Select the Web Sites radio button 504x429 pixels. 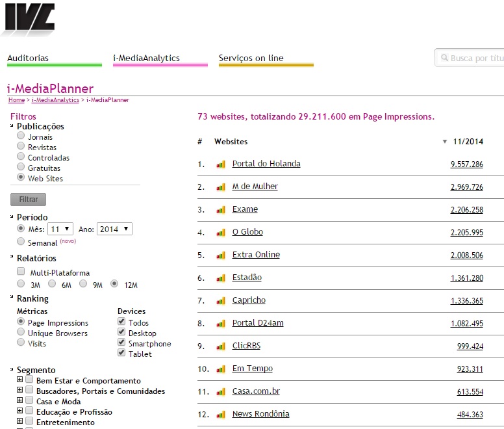[x=21, y=177]
